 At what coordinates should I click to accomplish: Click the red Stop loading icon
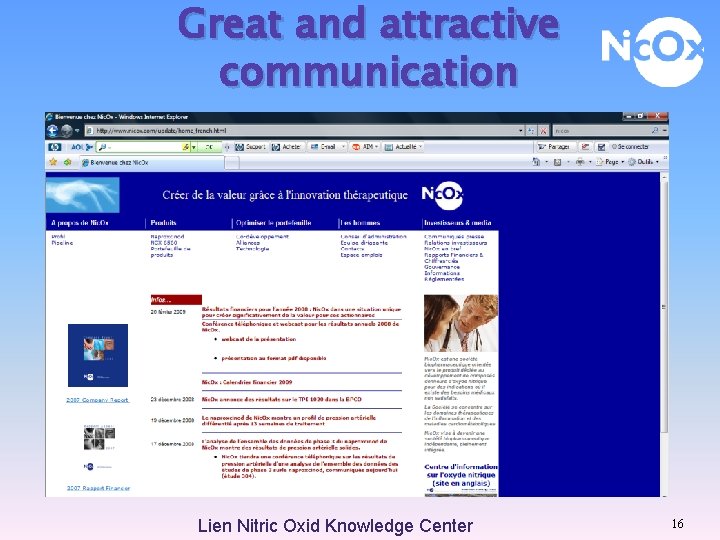coord(543,131)
